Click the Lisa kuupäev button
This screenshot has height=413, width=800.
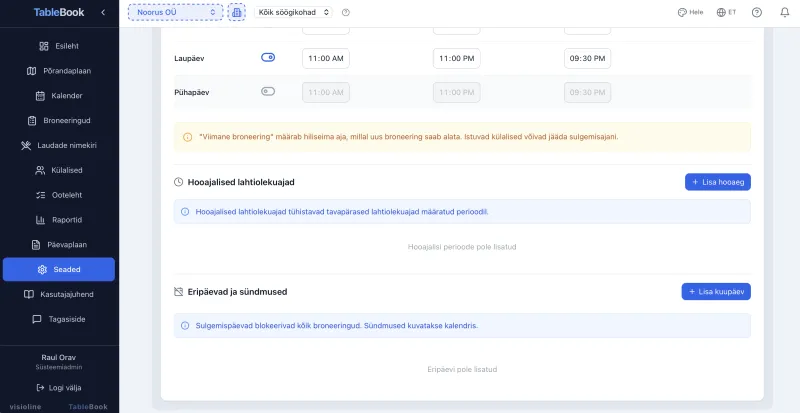pyautogui.click(x=716, y=291)
